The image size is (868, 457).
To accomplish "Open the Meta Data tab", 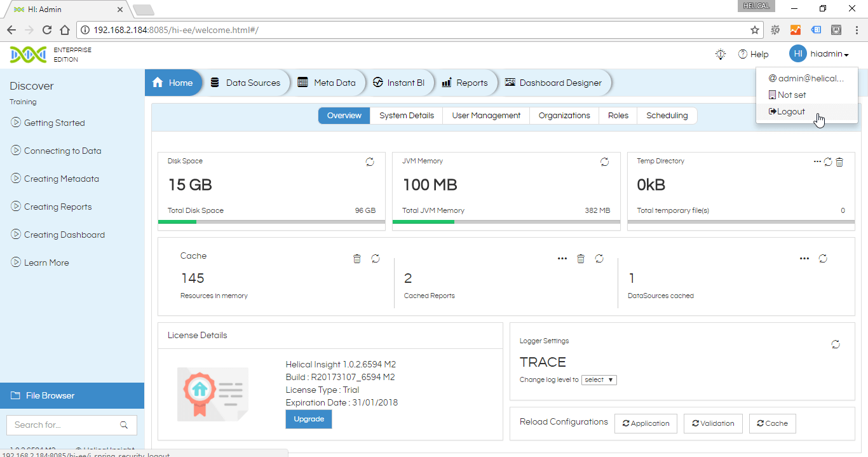I will [x=327, y=83].
